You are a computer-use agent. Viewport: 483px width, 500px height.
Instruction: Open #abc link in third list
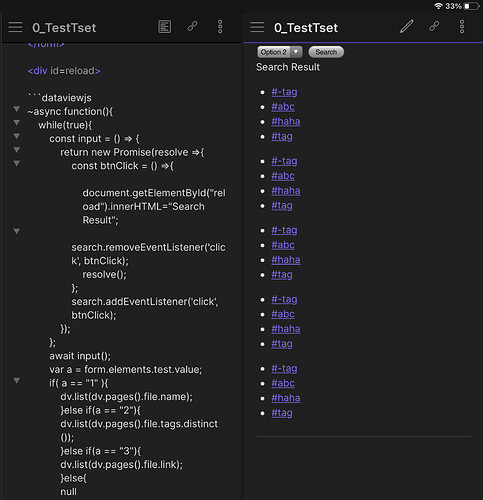click(283, 245)
